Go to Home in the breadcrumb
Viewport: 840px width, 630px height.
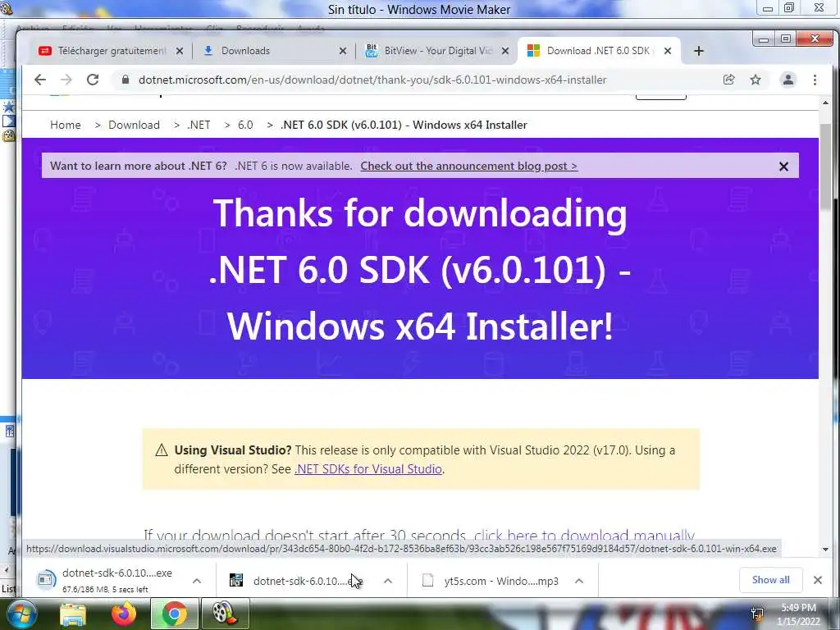coord(66,125)
